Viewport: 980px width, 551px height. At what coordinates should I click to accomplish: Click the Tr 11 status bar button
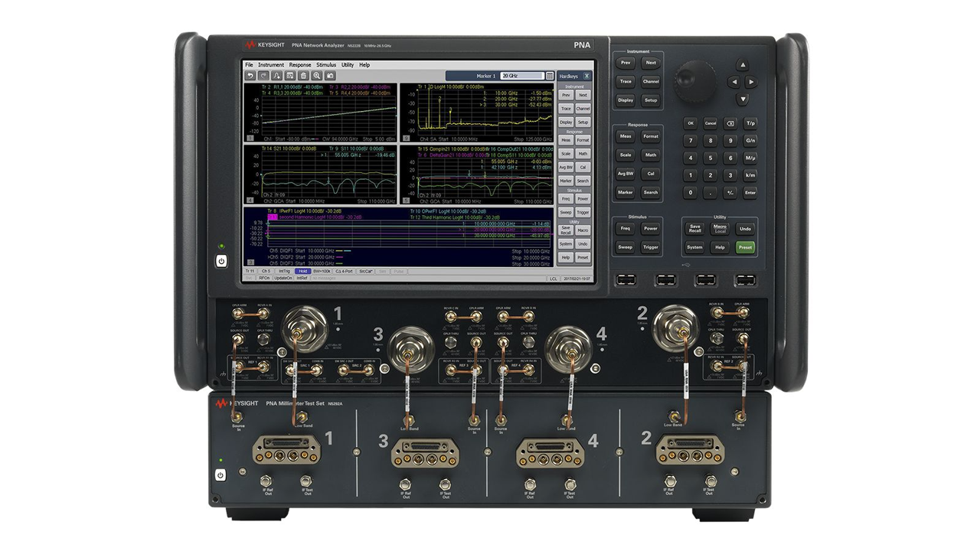click(x=250, y=271)
